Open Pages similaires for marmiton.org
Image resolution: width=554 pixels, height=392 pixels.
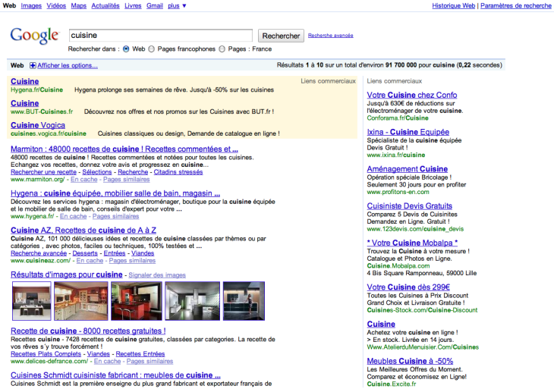(x=127, y=180)
